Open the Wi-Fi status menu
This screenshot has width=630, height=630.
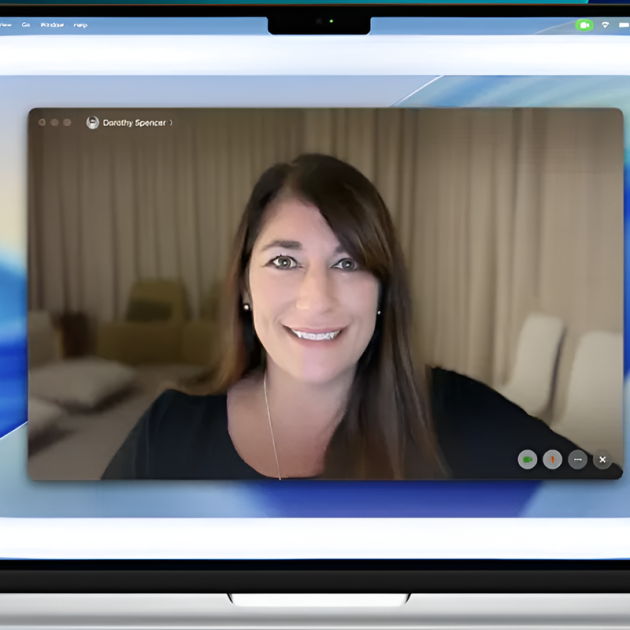(606, 24)
